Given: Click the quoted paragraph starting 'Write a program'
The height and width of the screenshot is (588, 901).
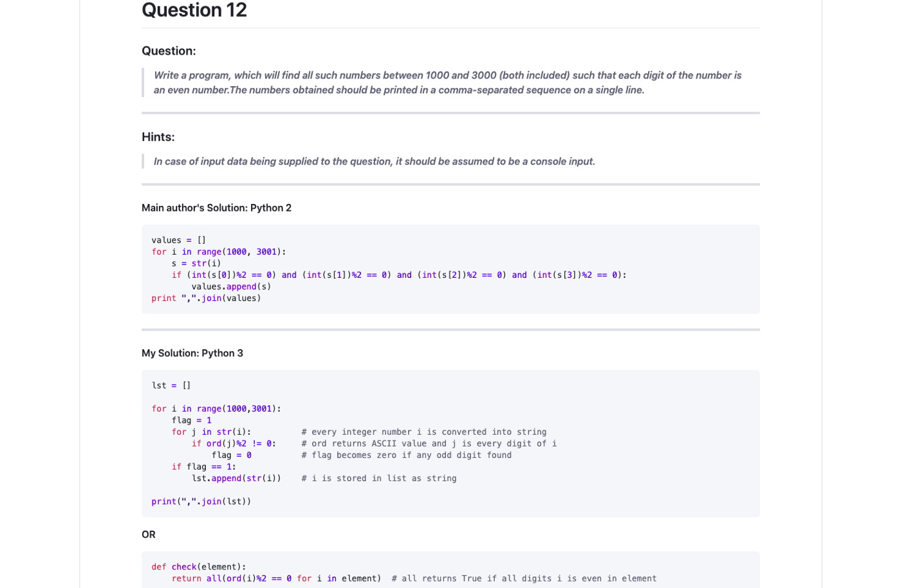Looking at the screenshot, I should [x=447, y=82].
